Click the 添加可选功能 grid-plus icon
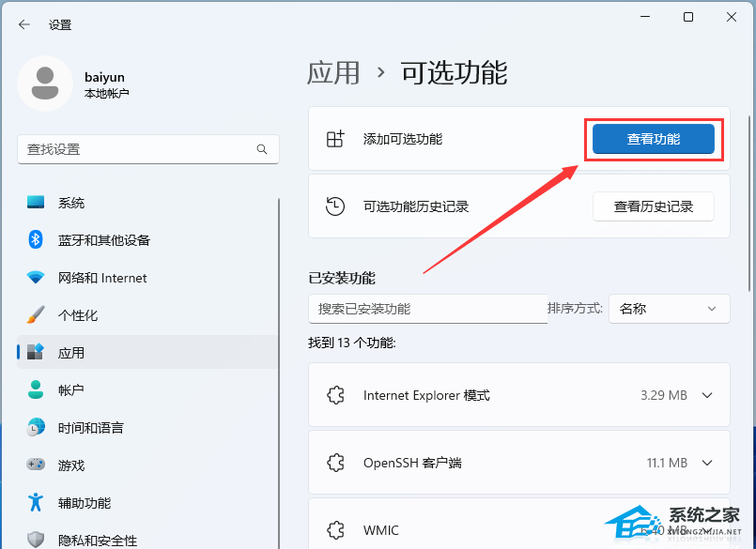The height and width of the screenshot is (549, 756). pyautogui.click(x=335, y=139)
